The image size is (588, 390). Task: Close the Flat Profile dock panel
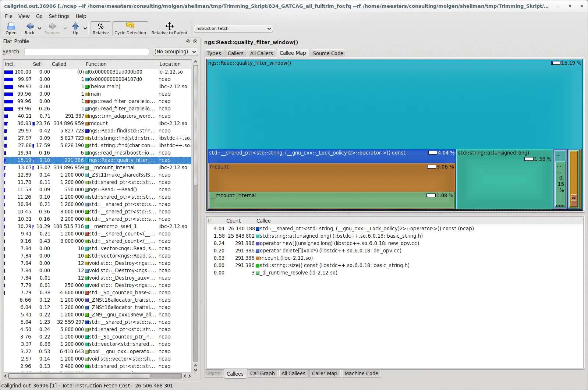pos(195,42)
